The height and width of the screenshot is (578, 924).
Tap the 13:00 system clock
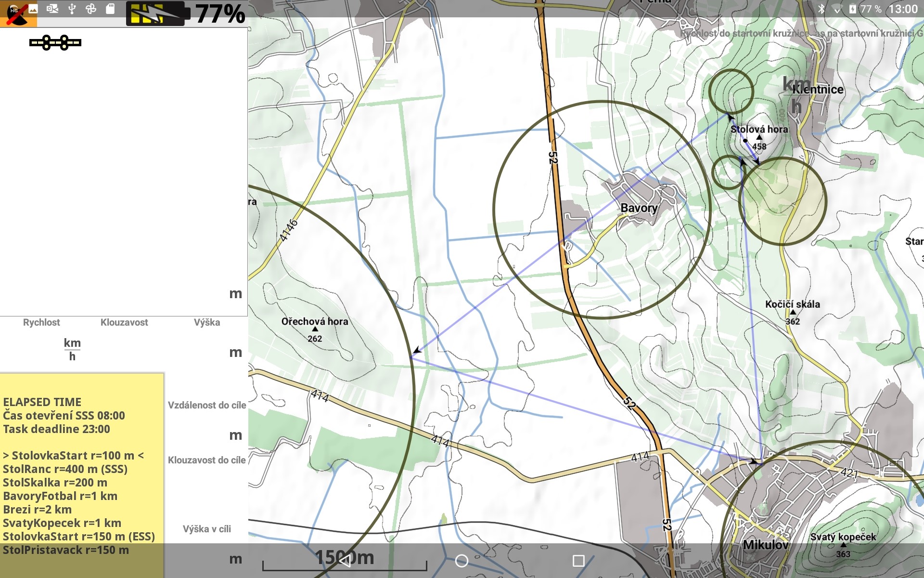[903, 9]
